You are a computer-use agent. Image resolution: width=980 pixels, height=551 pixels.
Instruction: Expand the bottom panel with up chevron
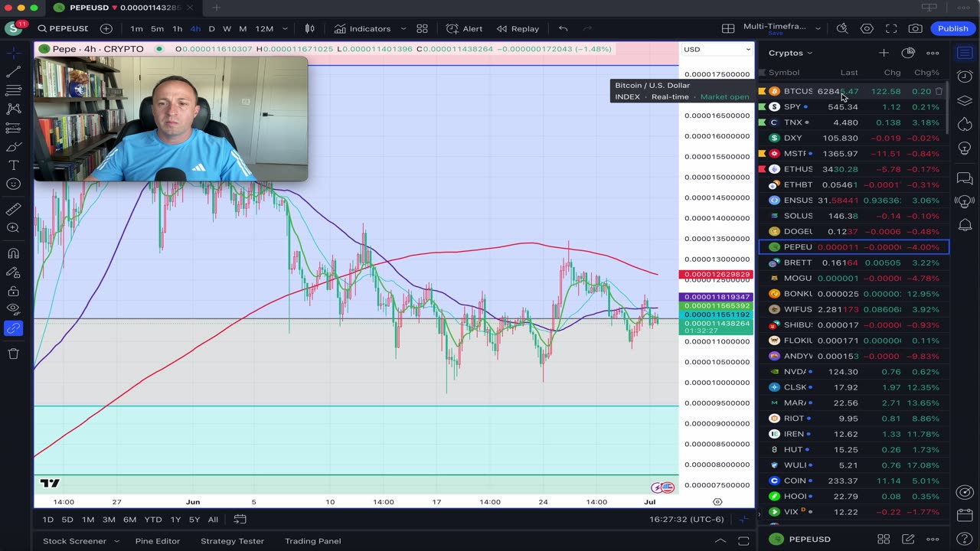click(x=720, y=540)
